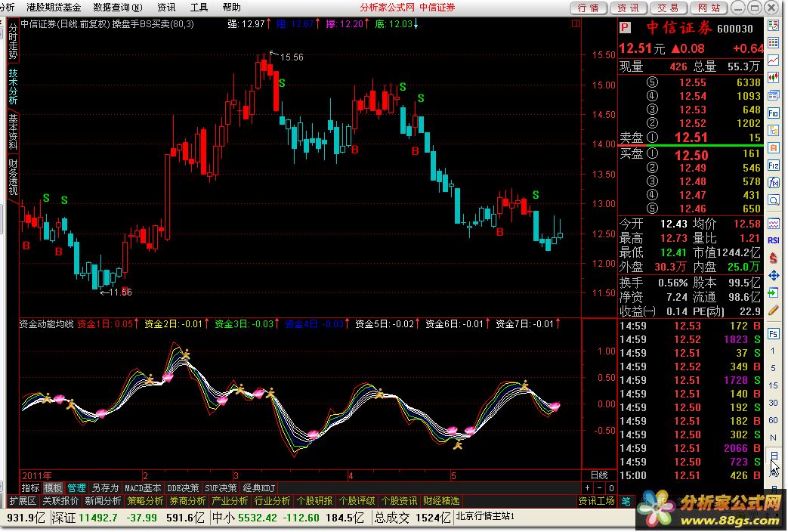Open the multi-window layout icon
The height and width of the screenshot is (532, 788).
[x=773, y=95]
